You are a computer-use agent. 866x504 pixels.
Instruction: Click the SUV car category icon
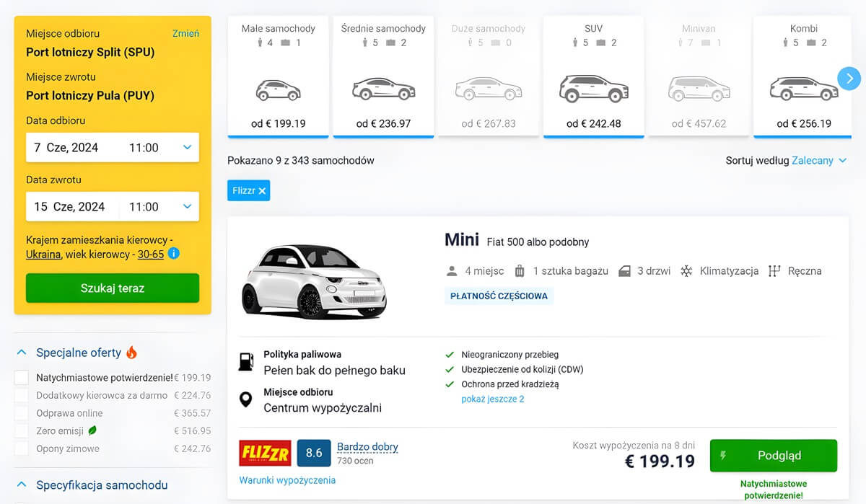(593, 89)
